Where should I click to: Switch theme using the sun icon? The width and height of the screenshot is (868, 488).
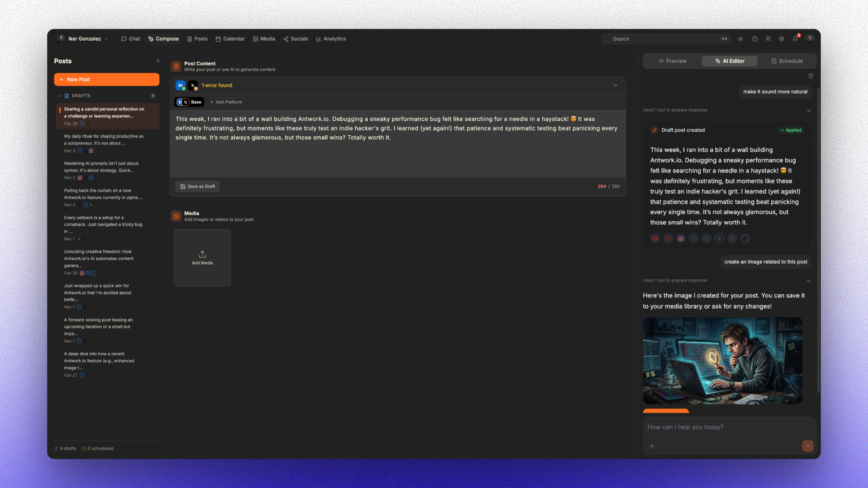point(740,39)
